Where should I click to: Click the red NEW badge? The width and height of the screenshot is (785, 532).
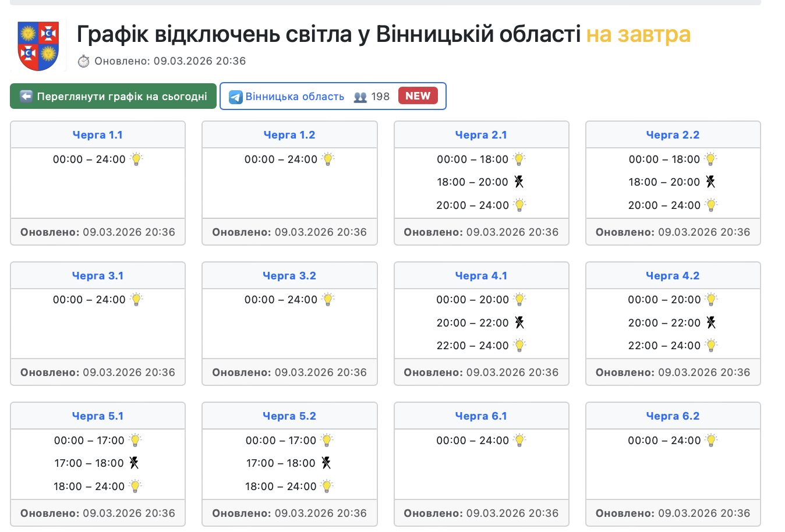pos(418,96)
